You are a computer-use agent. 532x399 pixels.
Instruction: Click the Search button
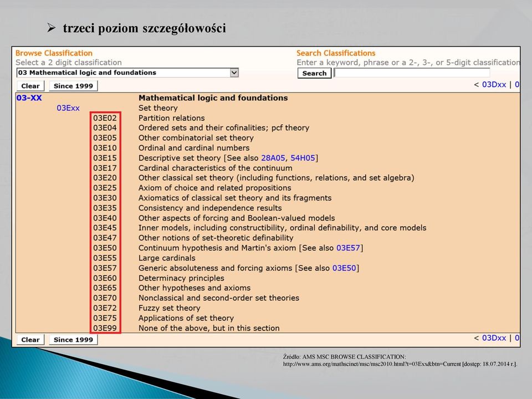coord(314,73)
